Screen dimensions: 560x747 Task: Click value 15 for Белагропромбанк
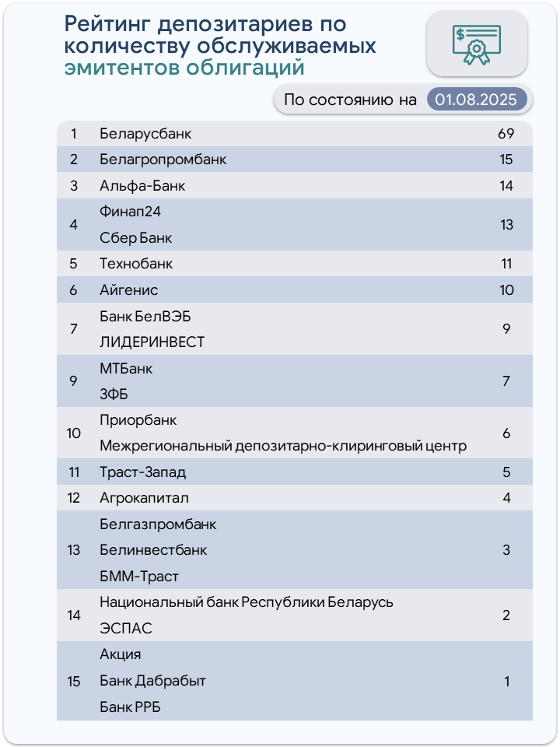[506, 160]
